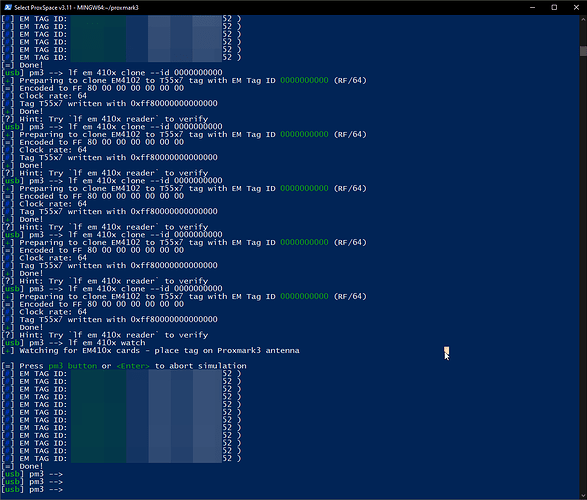Click the final 'Done!' line above the prompts
The image size is (587, 500).
point(22,466)
